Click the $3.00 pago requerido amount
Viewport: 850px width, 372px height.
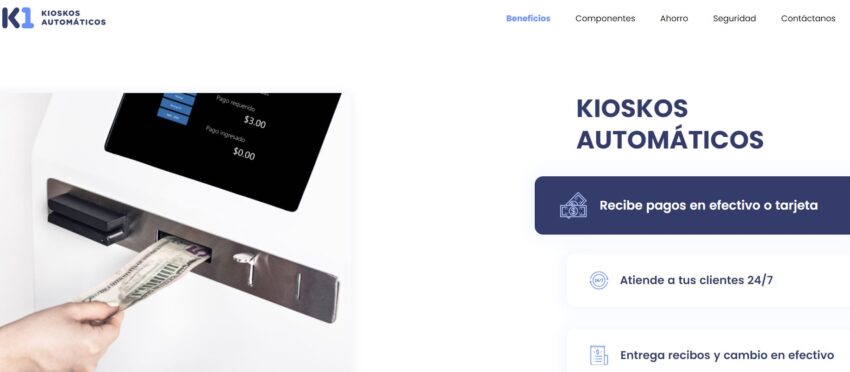pyautogui.click(x=254, y=122)
